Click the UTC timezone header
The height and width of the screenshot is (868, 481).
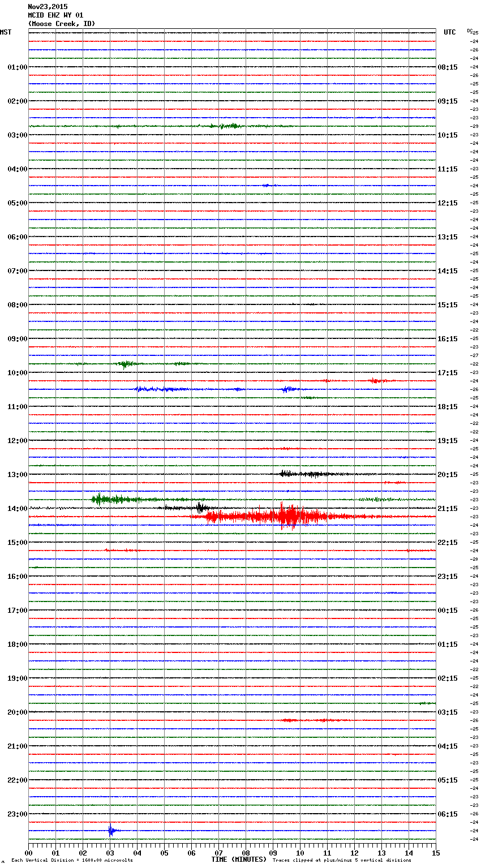(x=450, y=32)
